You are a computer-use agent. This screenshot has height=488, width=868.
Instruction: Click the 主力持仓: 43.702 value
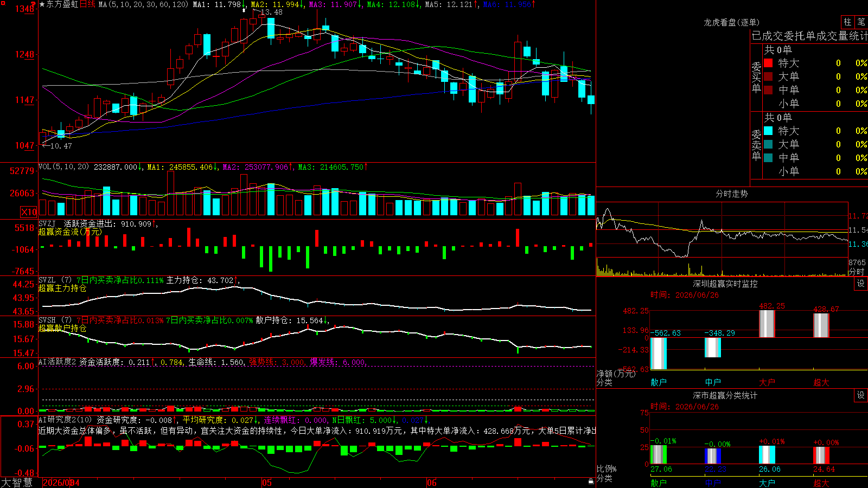click(x=201, y=280)
